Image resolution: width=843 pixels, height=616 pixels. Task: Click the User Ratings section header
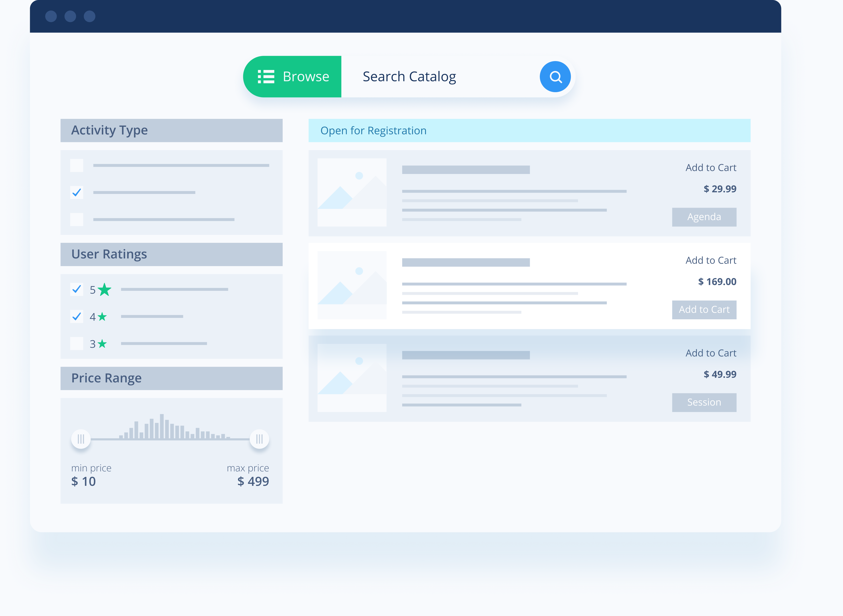click(x=171, y=254)
